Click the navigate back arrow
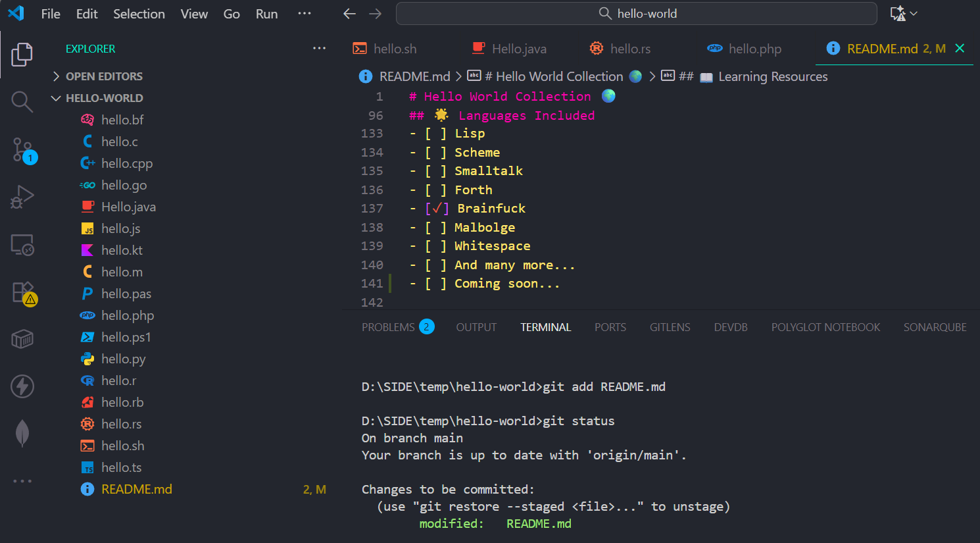Screen dimensions: 980x543 pos(350,14)
